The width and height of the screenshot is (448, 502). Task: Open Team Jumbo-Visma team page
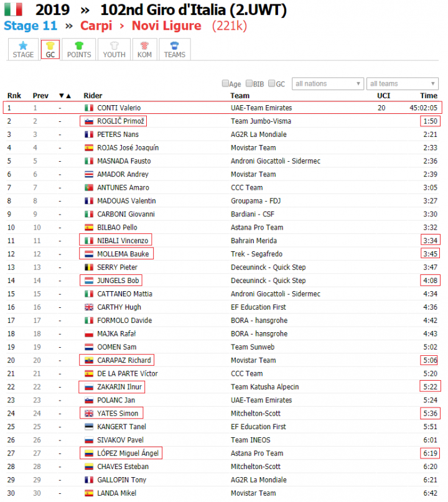[261, 121]
